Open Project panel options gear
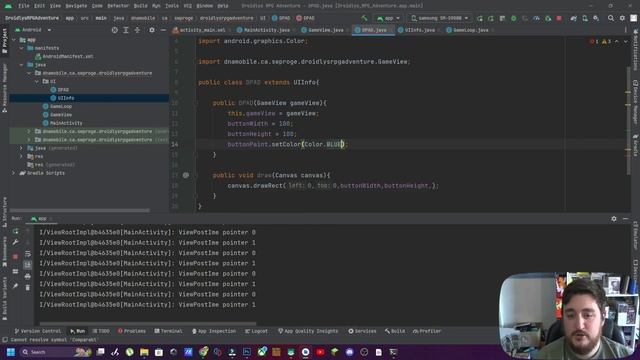 pyautogui.click(x=152, y=30)
